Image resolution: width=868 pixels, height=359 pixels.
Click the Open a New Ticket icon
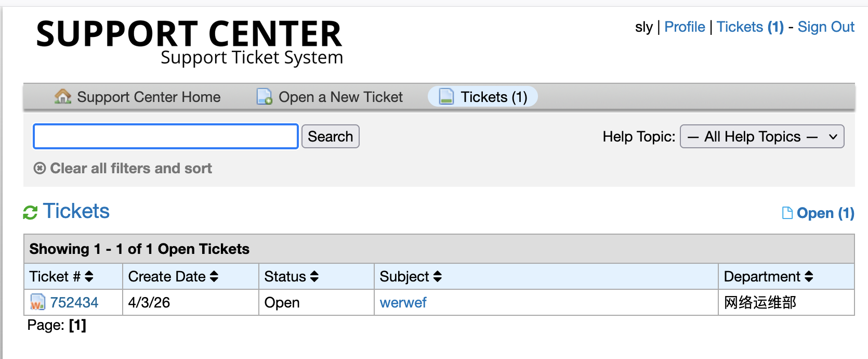(265, 97)
